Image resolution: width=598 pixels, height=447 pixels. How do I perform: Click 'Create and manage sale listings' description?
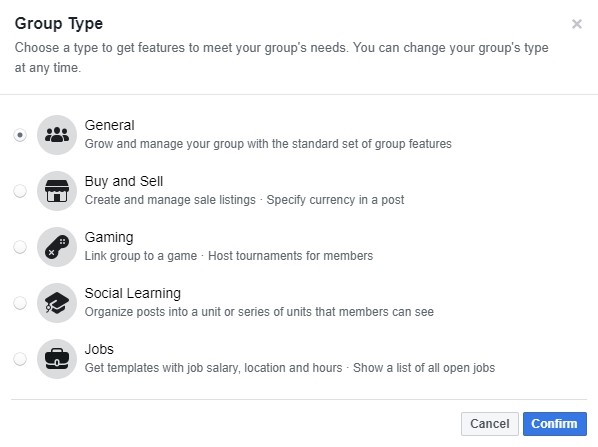(x=170, y=199)
